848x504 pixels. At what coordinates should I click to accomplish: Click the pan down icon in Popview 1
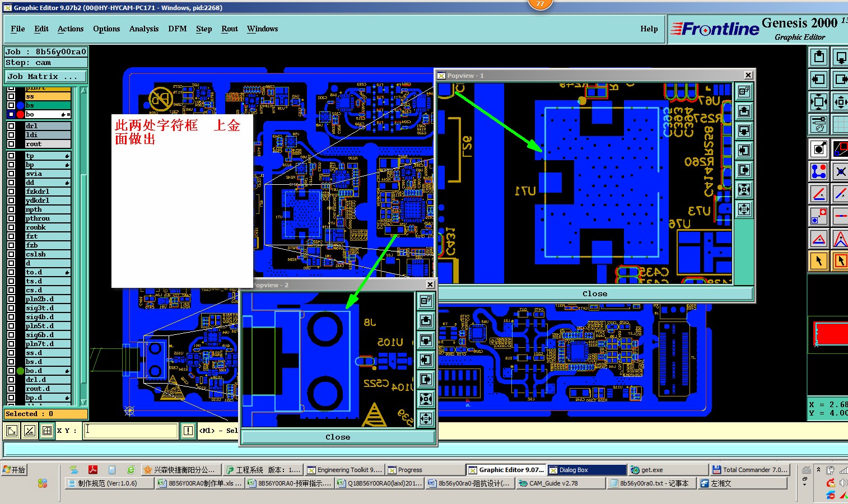click(x=744, y=130)
